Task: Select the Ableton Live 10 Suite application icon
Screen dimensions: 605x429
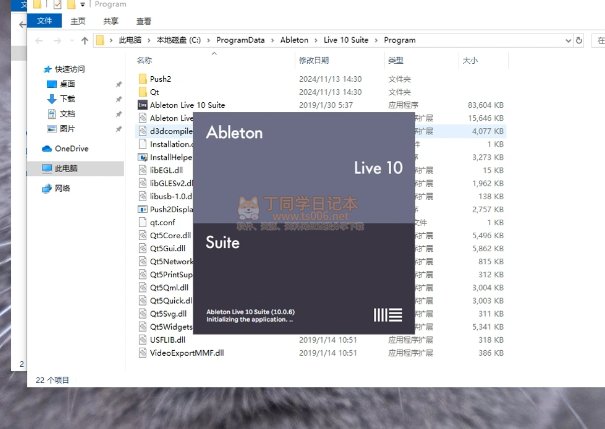Action: [x=143, y=105]
